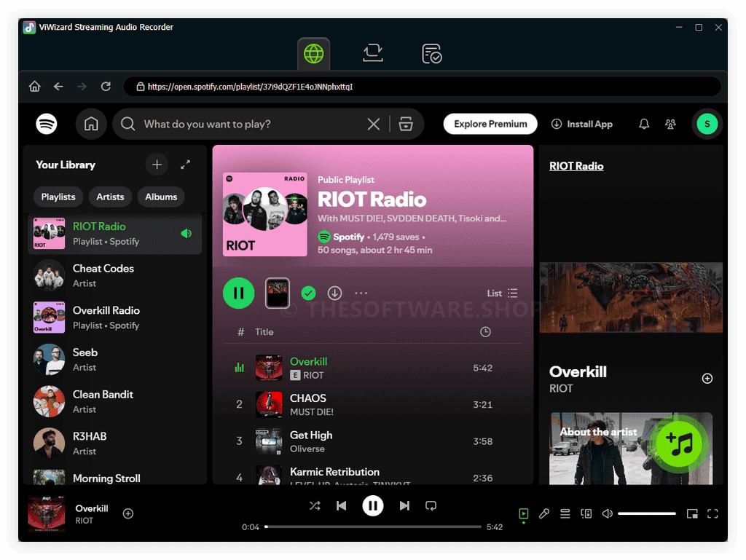Image resolution: width=746 pixels, height=560 pixels.
Task: Toggle the saved-to-library green checkmark
Action: coord(308,293)
